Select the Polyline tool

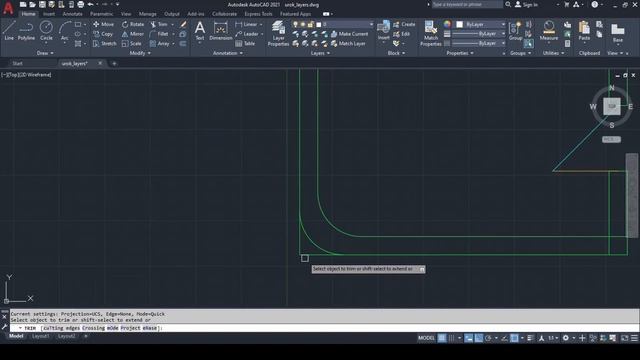point(26,31)
